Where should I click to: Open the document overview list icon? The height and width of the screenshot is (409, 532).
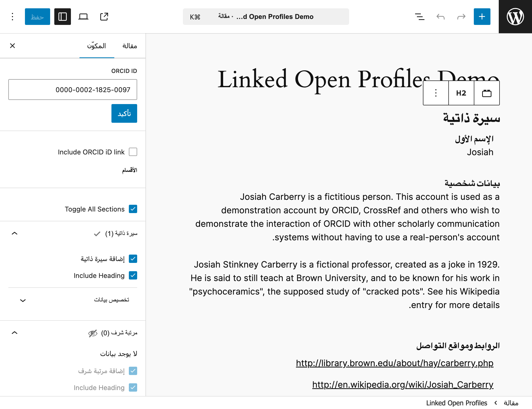tap(420, 17)
